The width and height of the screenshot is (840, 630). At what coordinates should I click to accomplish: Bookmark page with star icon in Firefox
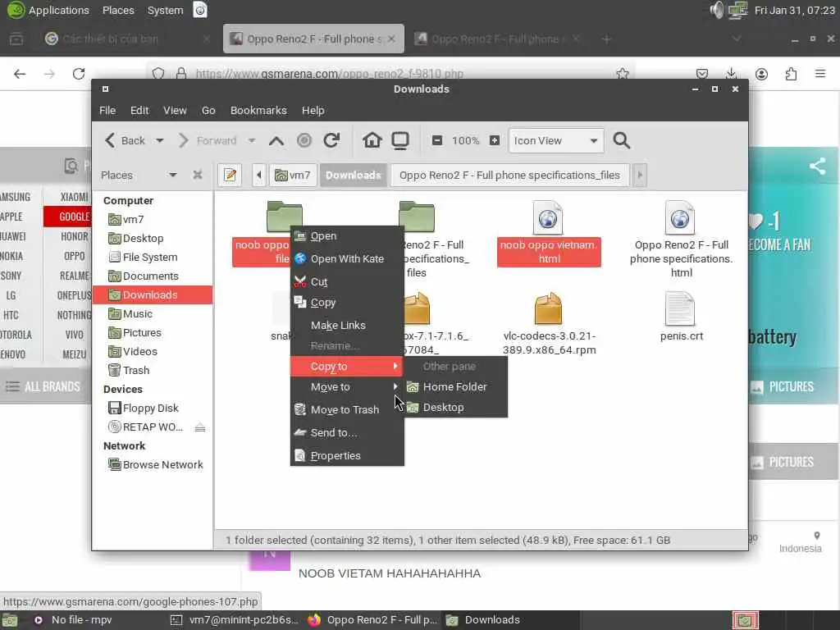click(x=622, y=74)
